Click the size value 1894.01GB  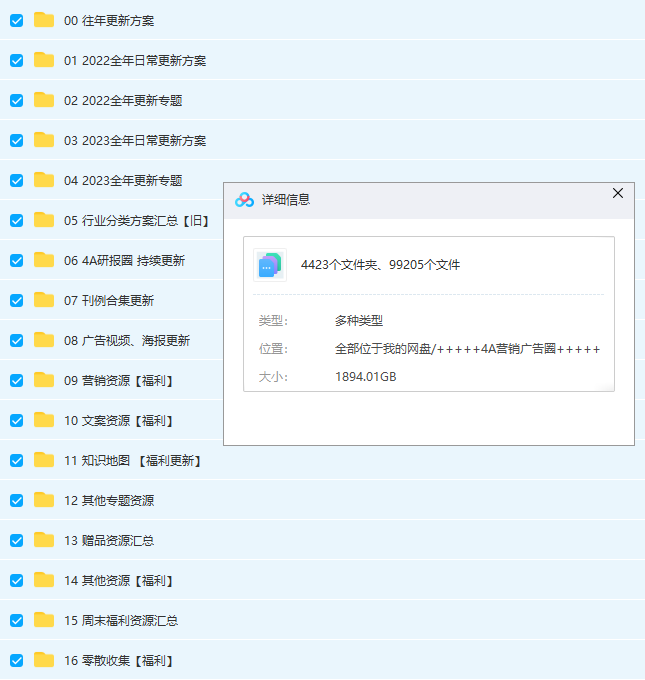coord(366,377)
